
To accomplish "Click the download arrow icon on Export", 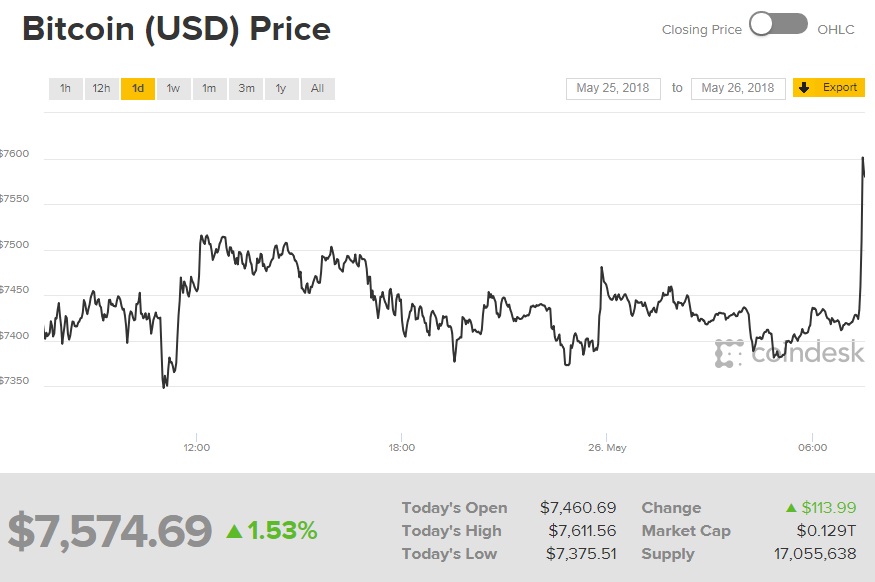I will 804,88.
